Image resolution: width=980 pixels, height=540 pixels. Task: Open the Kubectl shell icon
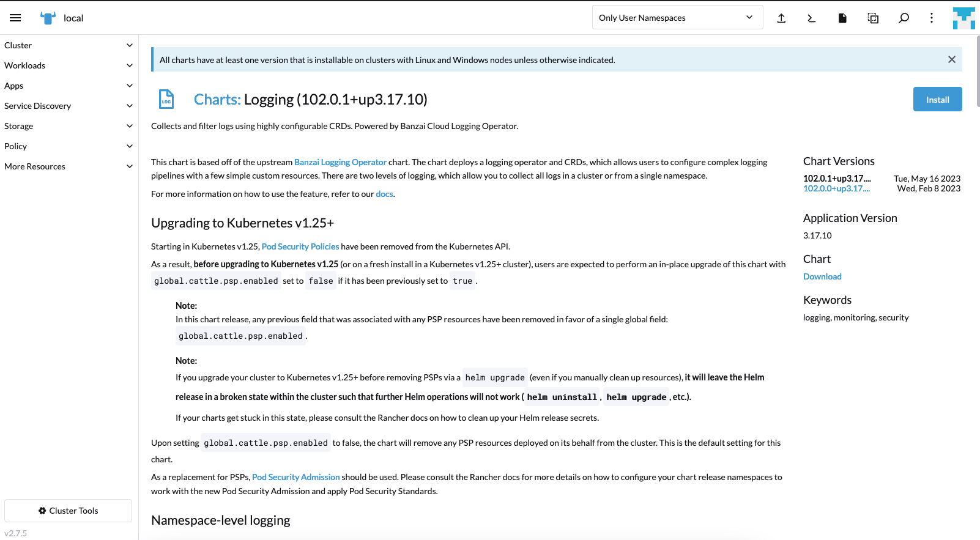(812, 18)
